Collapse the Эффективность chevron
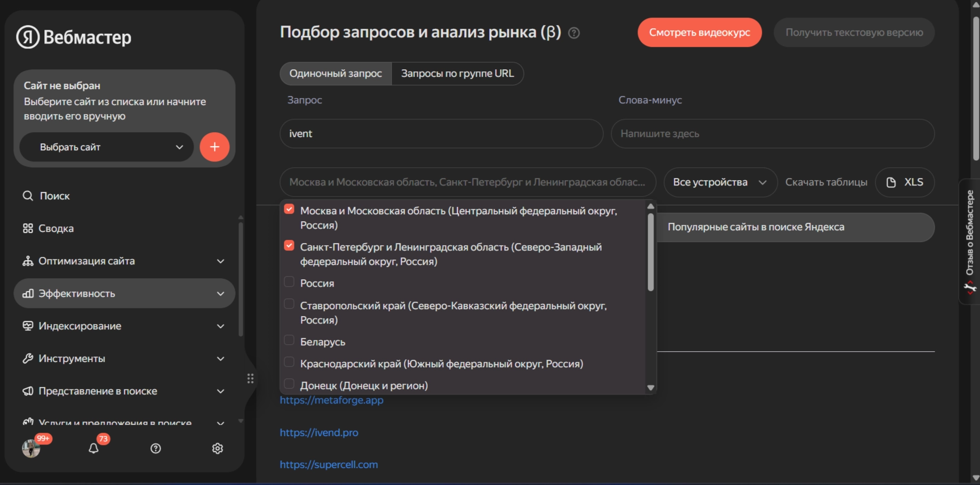Screen dimensions: 980x485 point(221,294)
